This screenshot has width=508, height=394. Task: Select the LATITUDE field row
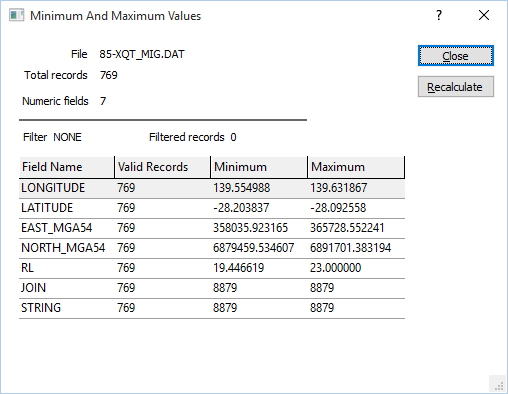tap(212, 208)
